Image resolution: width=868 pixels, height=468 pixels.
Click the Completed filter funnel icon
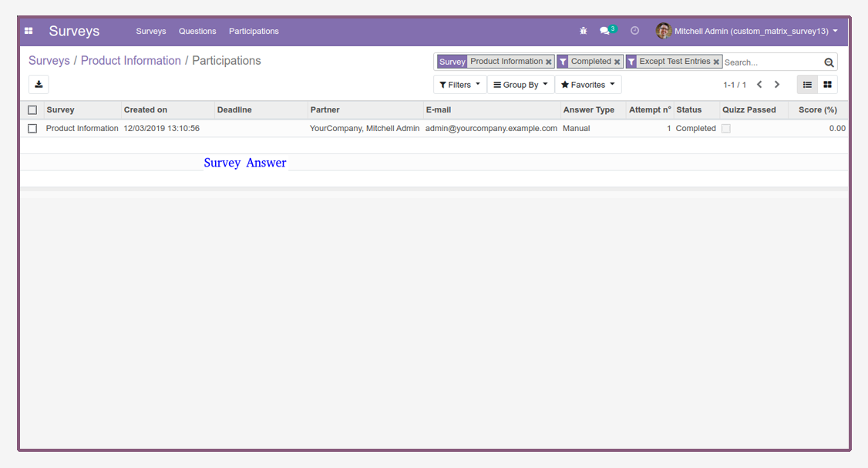pyautogui.click(x=563, y=62)
